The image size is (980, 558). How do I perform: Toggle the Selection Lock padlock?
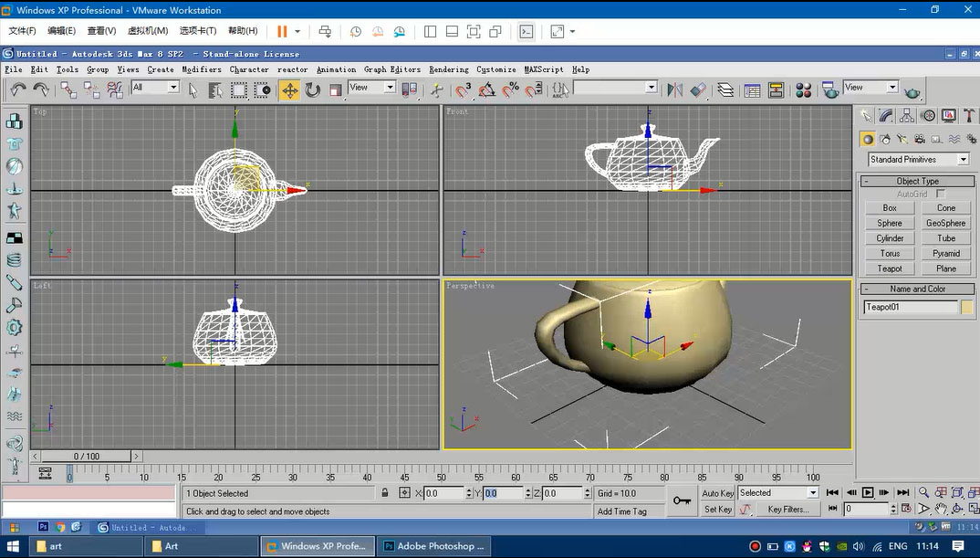(x=385, y=493)
